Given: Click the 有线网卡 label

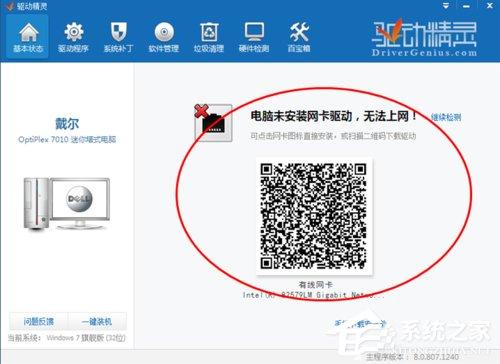Looking at the screenshot, I should click(x=315, y=285).
